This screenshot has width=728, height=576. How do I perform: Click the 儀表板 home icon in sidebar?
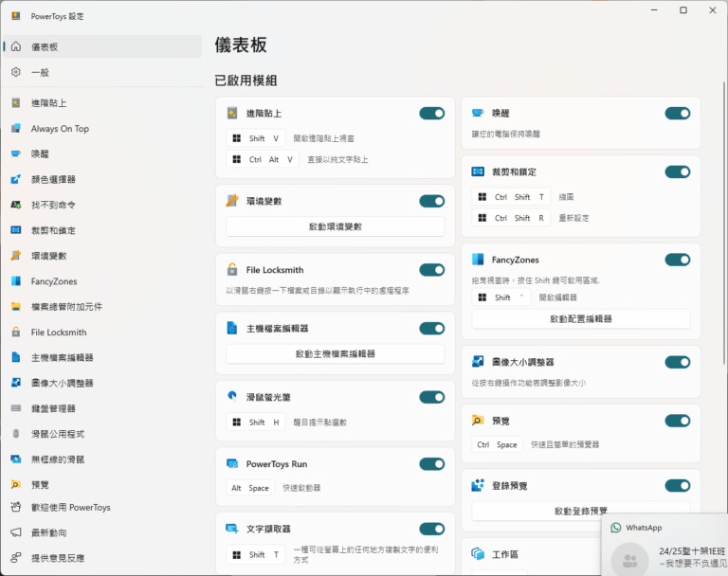[16, 46]
